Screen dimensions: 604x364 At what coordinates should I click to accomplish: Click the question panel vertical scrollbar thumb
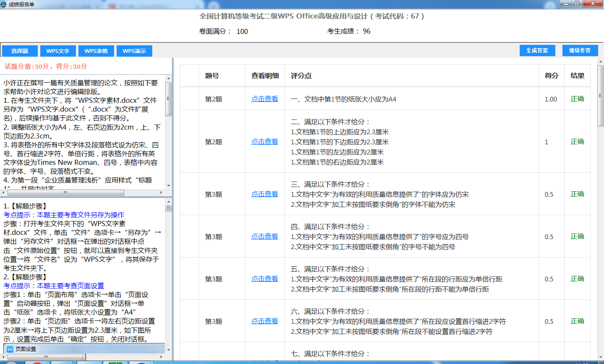coord(169,99)
